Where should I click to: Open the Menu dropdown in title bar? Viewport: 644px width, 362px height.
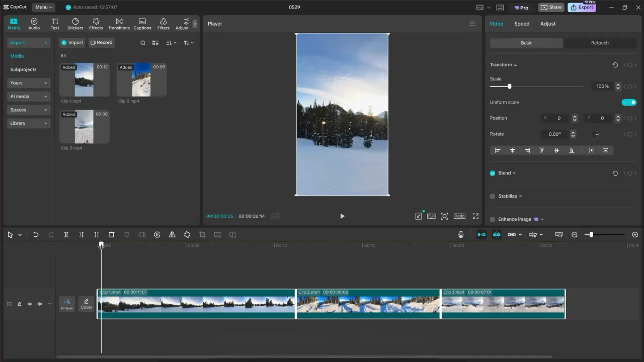[x=44, y=7]
